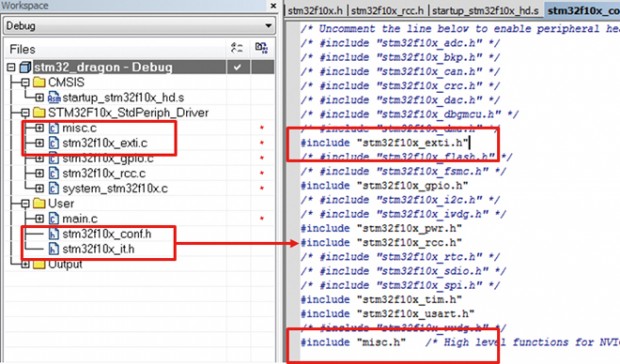Select stm32f10x_rcc.c in the file tree
Screen dimensions: 620x364
coord(104,174)
